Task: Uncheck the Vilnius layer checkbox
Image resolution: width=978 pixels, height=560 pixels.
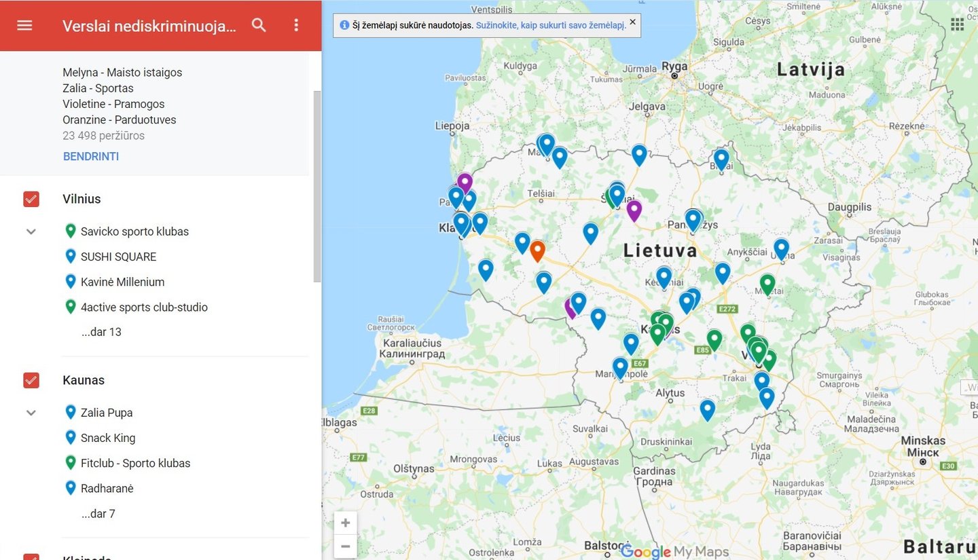Action: click(31, 199)
